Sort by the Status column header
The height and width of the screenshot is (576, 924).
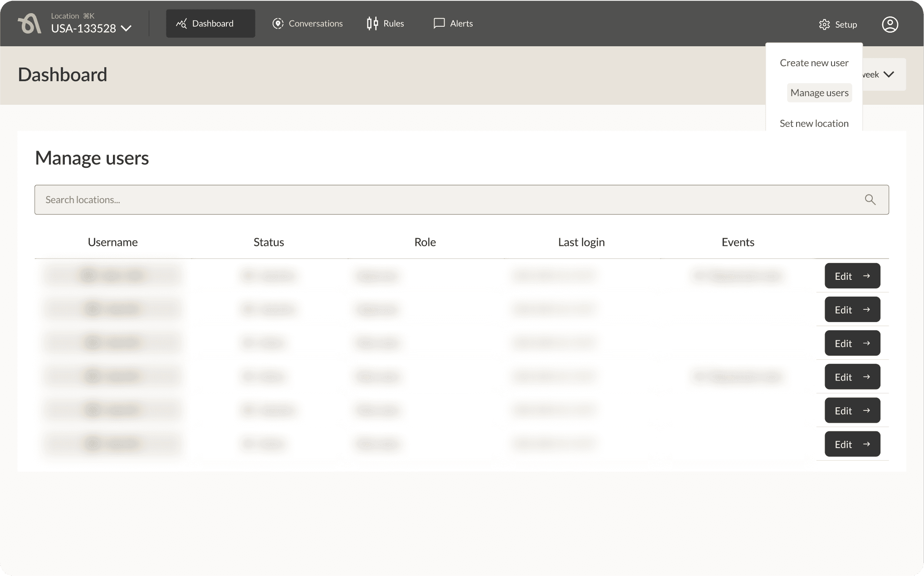[269, 242]
